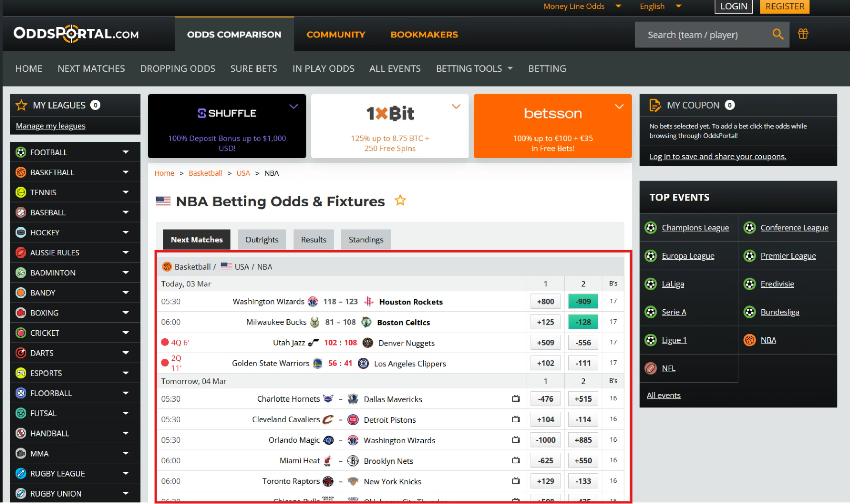Click the Darts icon in sidebar

click(21, 353)
